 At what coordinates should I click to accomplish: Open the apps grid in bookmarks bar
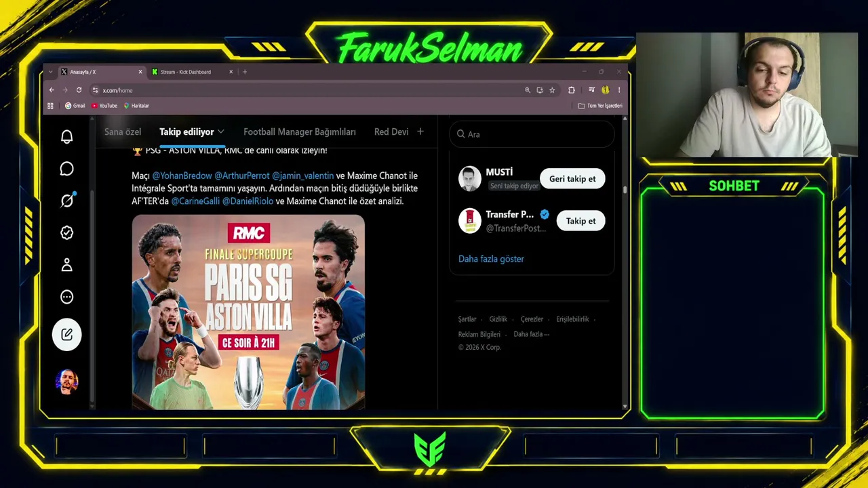pyautogui.click(x=50, y=106)
